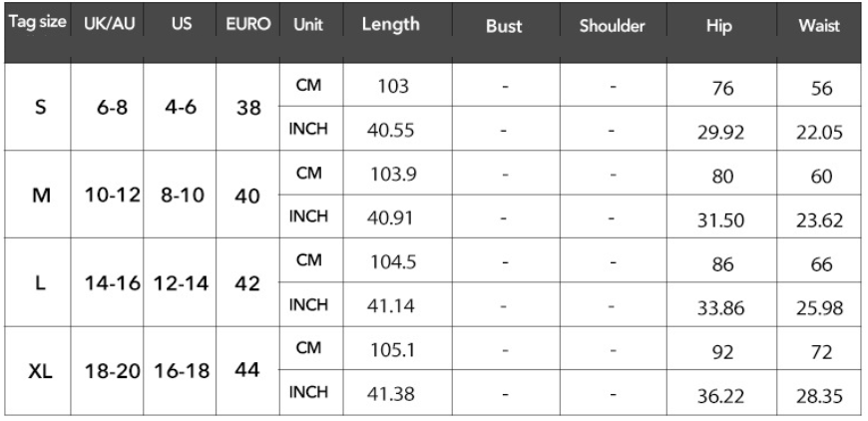Select the hip value 92
Image resolution: width=868 pixels, height=421 pixels.
click(723, 352)
